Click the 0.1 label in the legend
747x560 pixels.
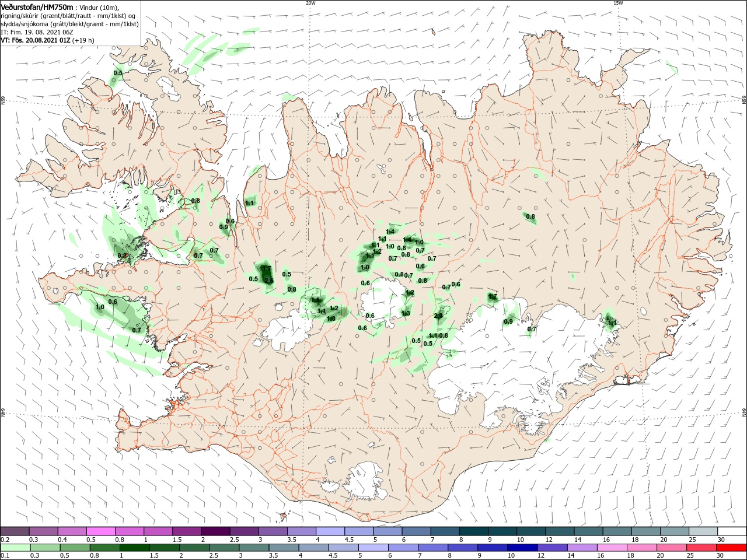[5, 556]
